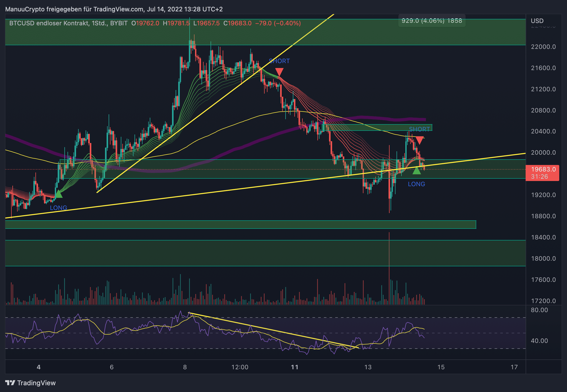Screen dimensions: 567x392
Task: Click the high value H19781.5
Action: [x=176, y=23]
